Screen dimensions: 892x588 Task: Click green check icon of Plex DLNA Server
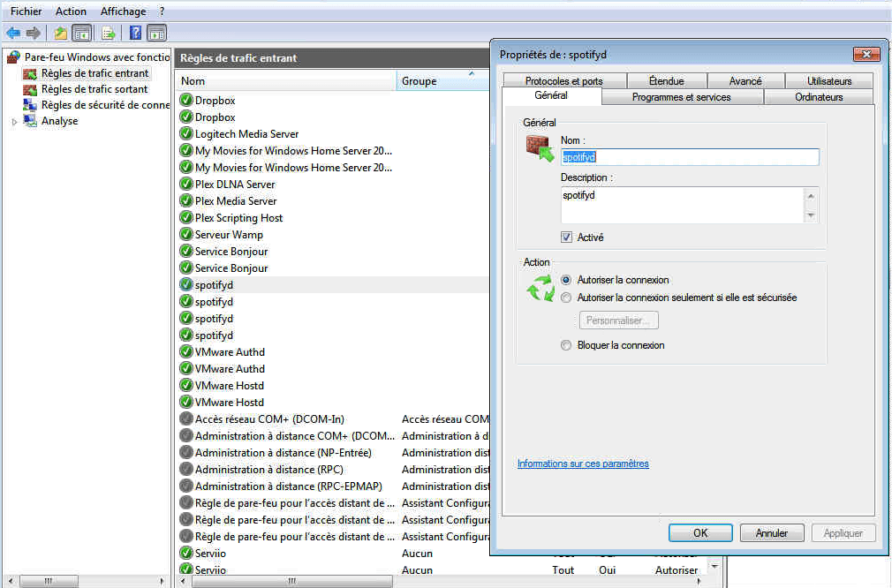pos(186,184)
